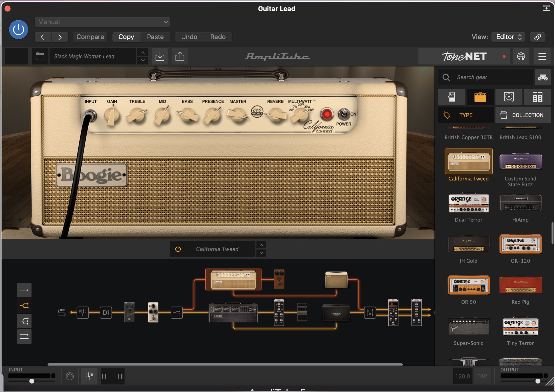Select the Tiny Terror amp thumbnail
Screen dimensions: 555x392
point(520,326)
